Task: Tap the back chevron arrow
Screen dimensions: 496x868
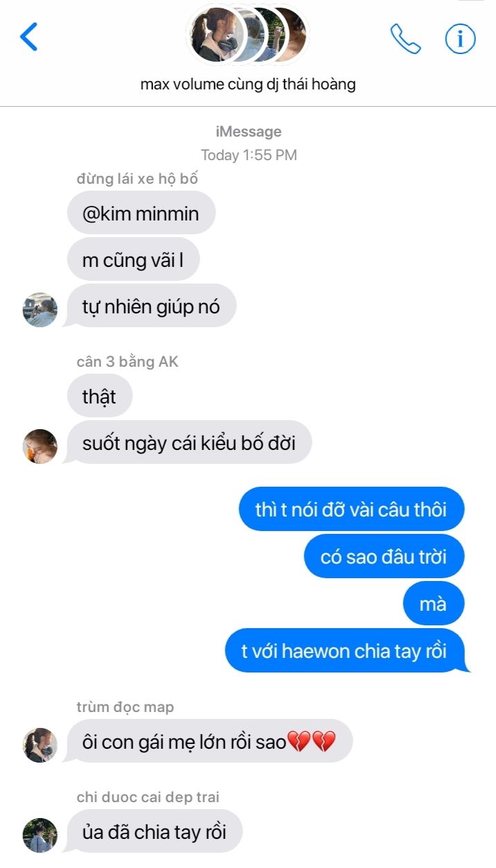Action: (28, 37)
